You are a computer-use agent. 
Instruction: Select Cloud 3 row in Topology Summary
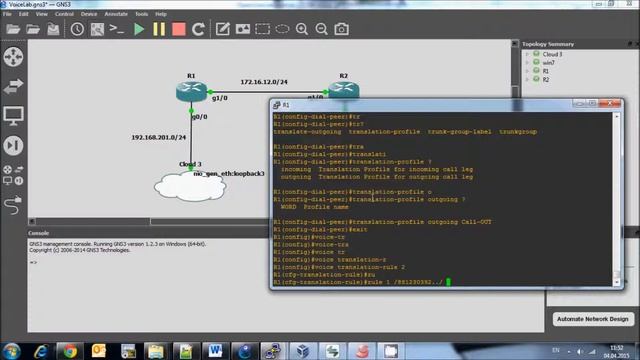coord(552,54)
